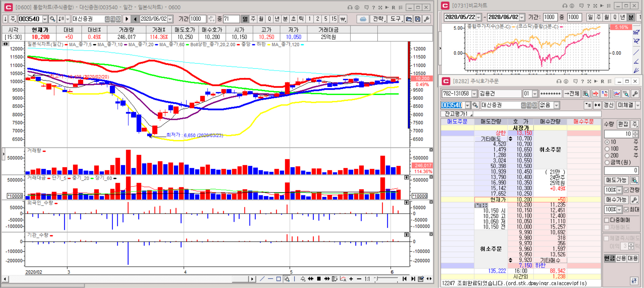Viewport: 644px width, 288px height.
Task: Click the stock search magnifier in order window
Action: pos(475,105)
